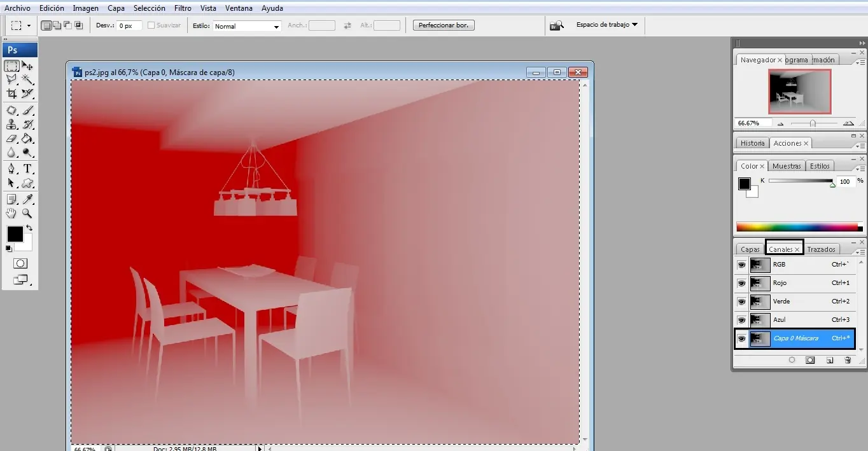Select the Notes tool
The height and width of the screenshot is (451, 868).
(x=11, y=200)
